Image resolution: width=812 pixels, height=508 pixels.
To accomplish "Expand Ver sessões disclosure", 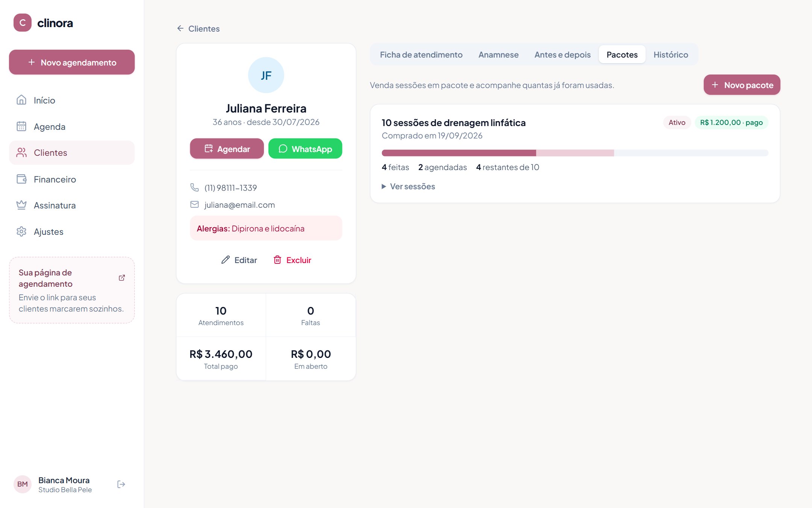I will pos(408,186).
